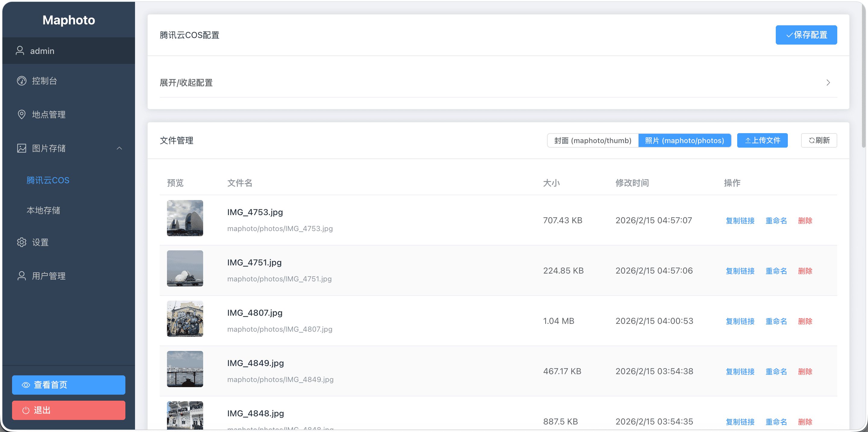Delete IMG_4807.jpg file
868x432 pixels.
click(x=805, y=321)
